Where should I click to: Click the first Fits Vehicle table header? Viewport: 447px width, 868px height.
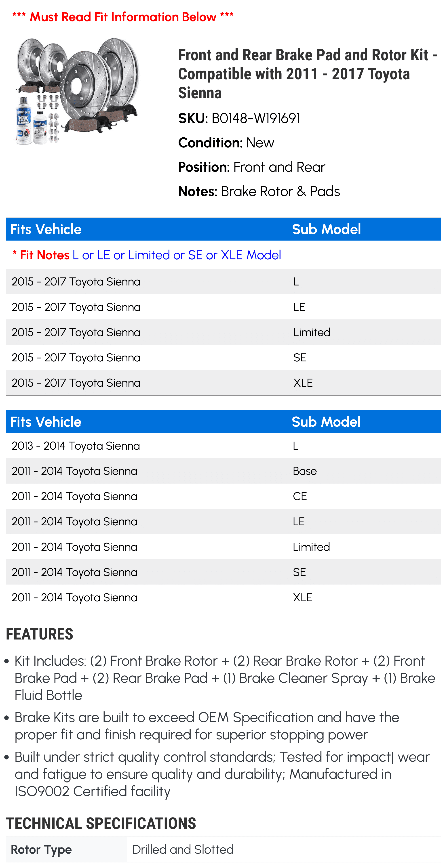[46, 229]
